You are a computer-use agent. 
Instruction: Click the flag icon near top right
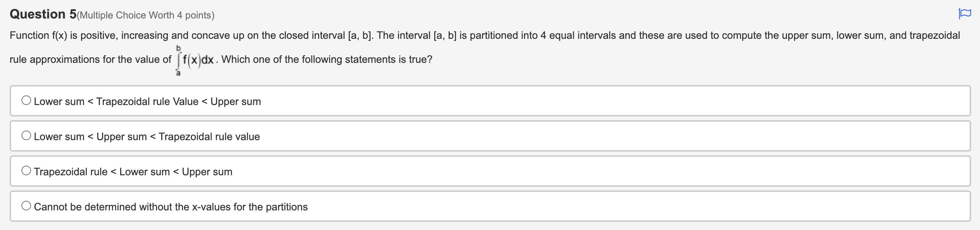[x=964, y=13]
